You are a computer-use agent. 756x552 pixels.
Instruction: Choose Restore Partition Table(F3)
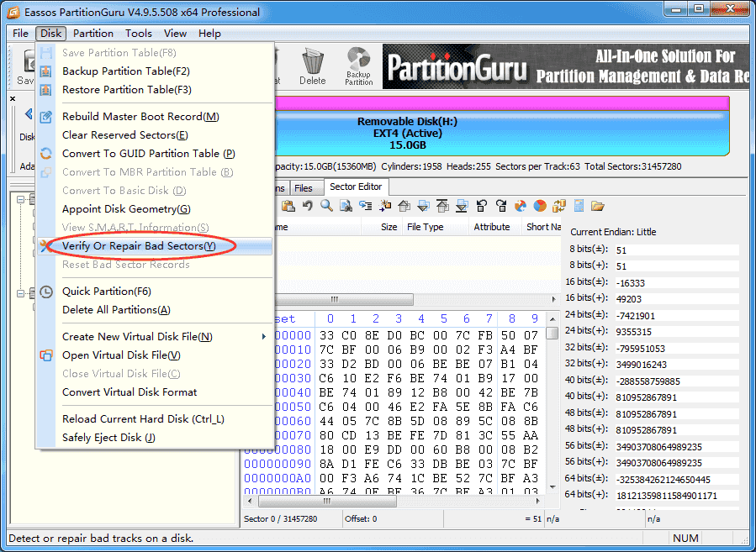tap(155, 90)
